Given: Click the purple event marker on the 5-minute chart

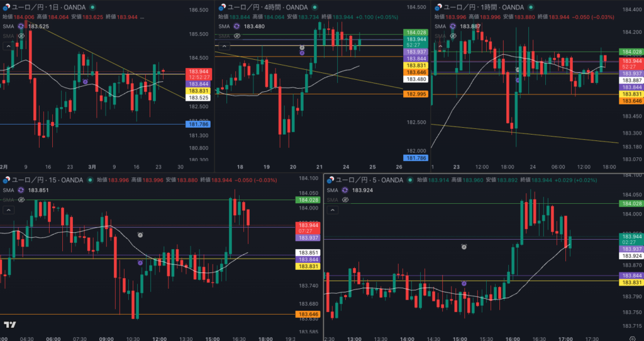Looking at the screenshot, I should (464, 284).
